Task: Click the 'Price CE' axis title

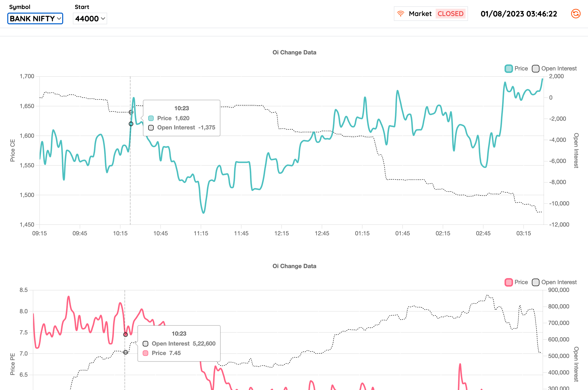Action: [12, 151]
